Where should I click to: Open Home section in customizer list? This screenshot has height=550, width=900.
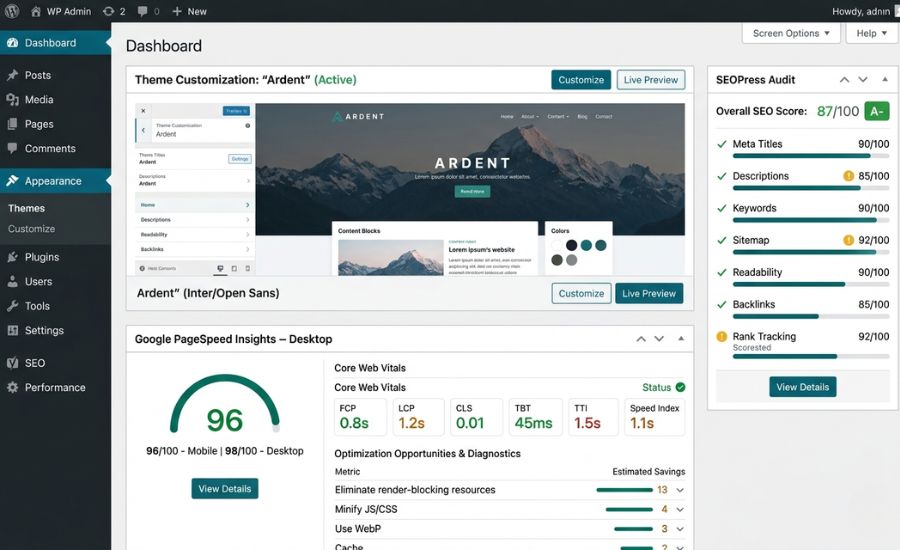pyautogui.click(x=195, y=204)
